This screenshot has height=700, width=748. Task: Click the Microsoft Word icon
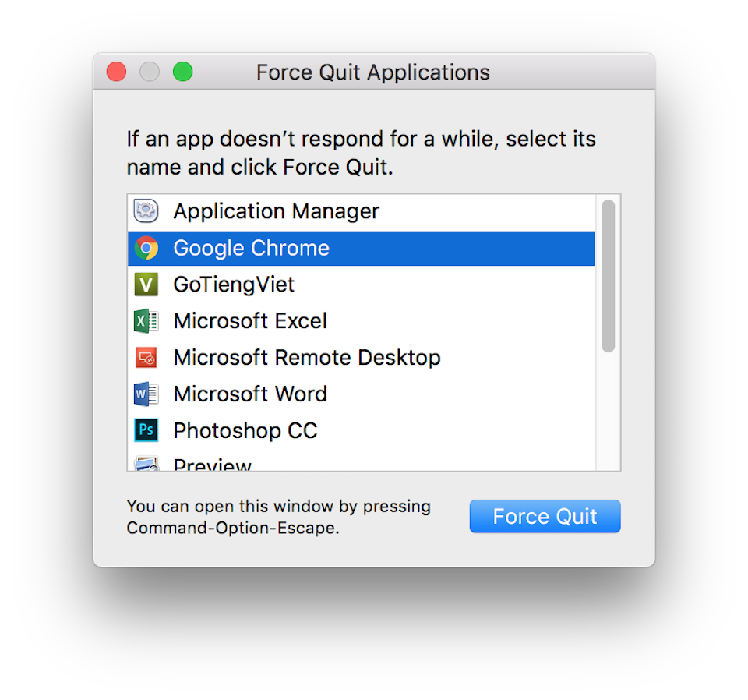coord(146,394)
